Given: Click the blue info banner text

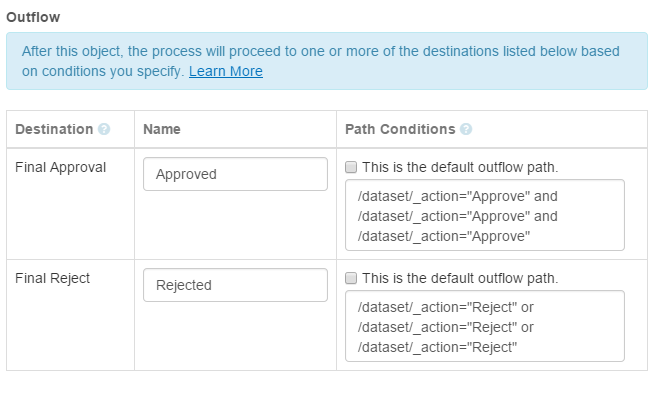Looking at the screenshot, I should point(320,61).
